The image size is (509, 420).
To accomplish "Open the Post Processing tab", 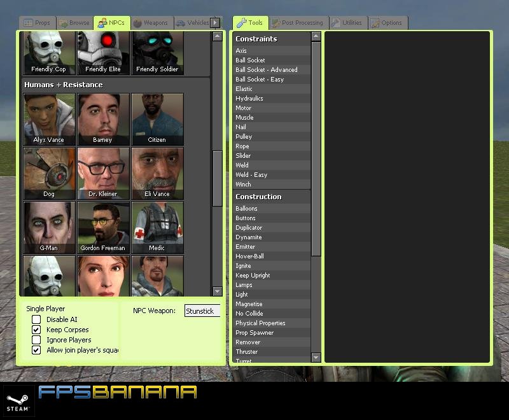I will point(297,21).
